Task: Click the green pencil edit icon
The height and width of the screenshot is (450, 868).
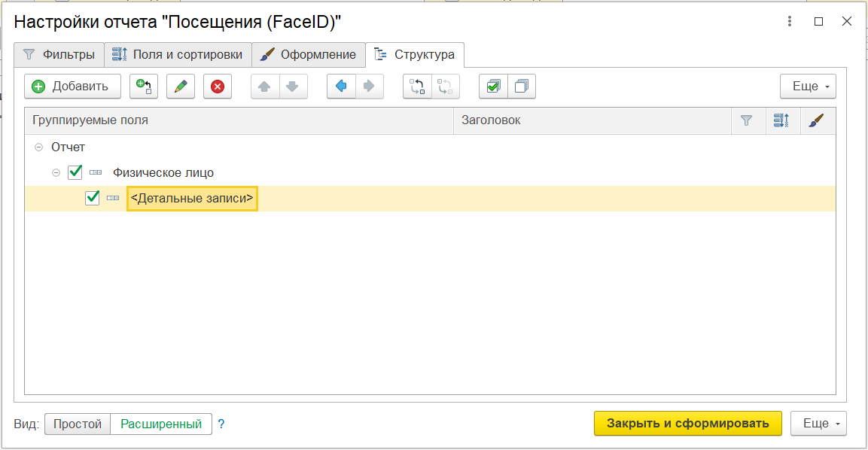Action: pos(180,87)
